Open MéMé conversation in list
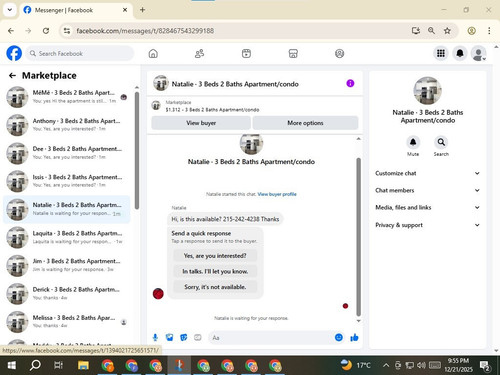 pos(67,97)
